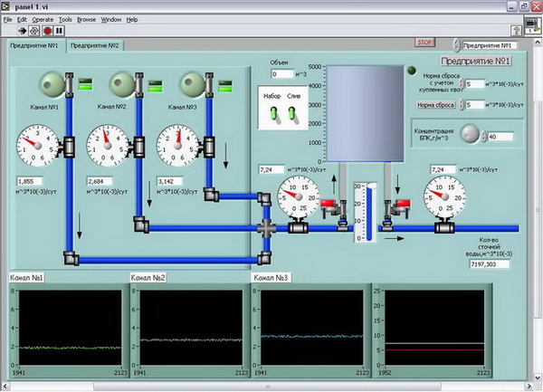Click the Канал №2 round knob

pos(122,84)
